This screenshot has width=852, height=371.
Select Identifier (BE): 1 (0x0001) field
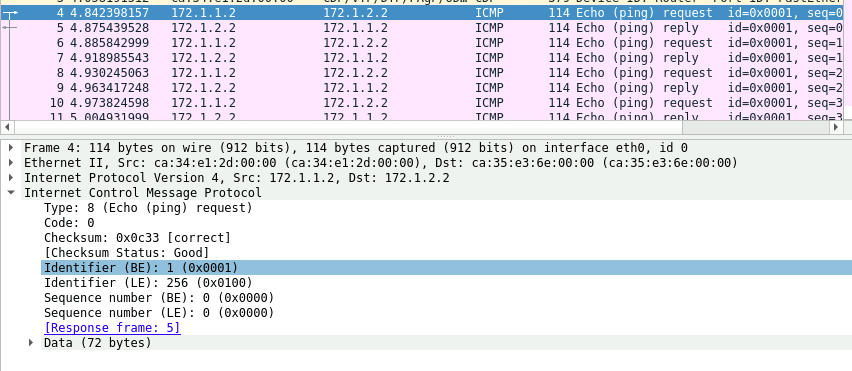coord(446,268)
